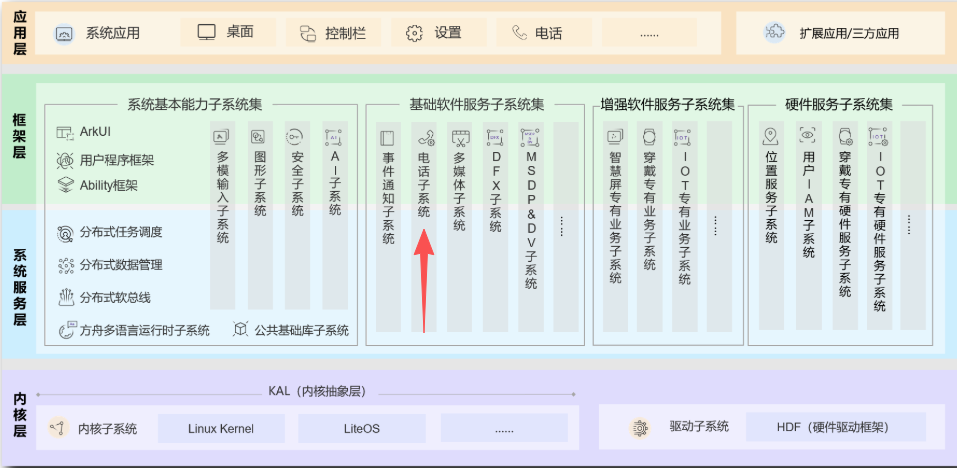
Task: Click the icon above 图形子系统
Action: click(x=259, y=137)
